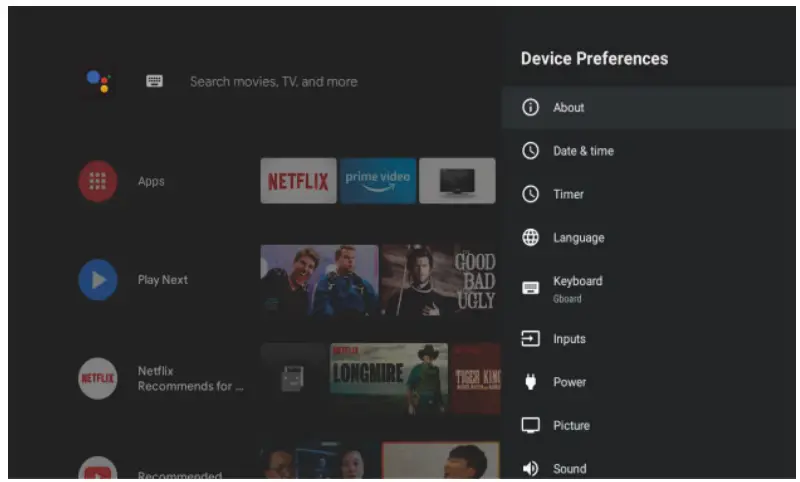
Task: Click the Language globe icon
Action: [530, 238]
